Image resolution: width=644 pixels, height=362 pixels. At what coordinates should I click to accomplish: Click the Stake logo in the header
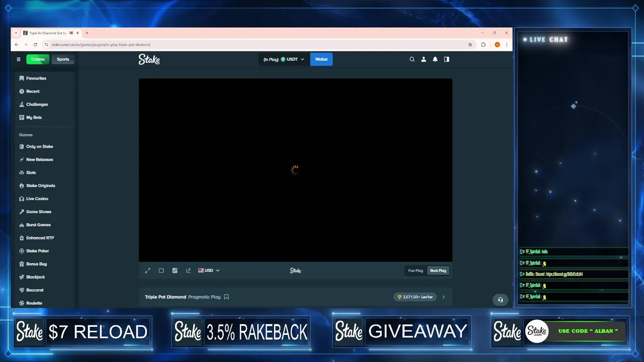tap(149, 59)
